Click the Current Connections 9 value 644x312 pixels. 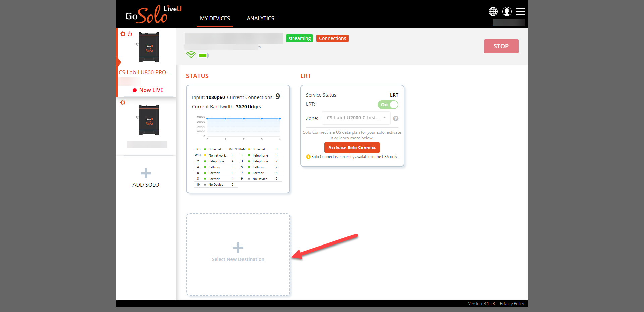tap(278, 97)
